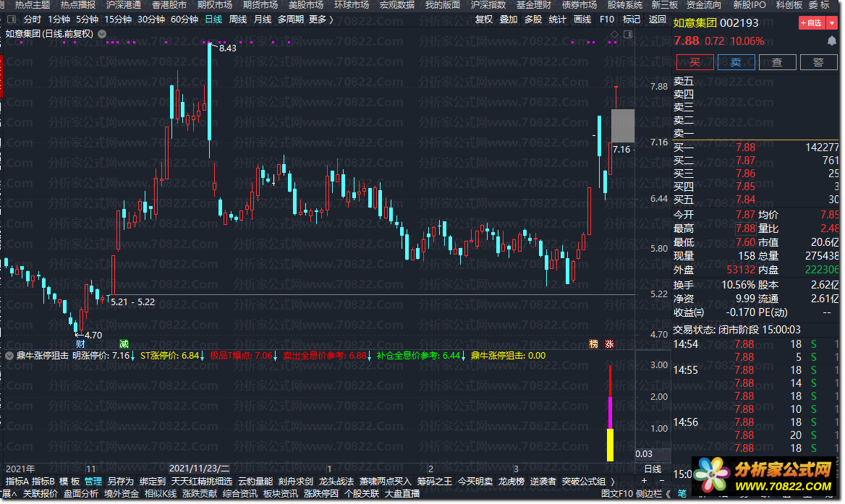Image resolution: width=845 pixels, height=504 pixels.
Task: Switch to 周线 weekly chart
Action: tap(237, 20)
